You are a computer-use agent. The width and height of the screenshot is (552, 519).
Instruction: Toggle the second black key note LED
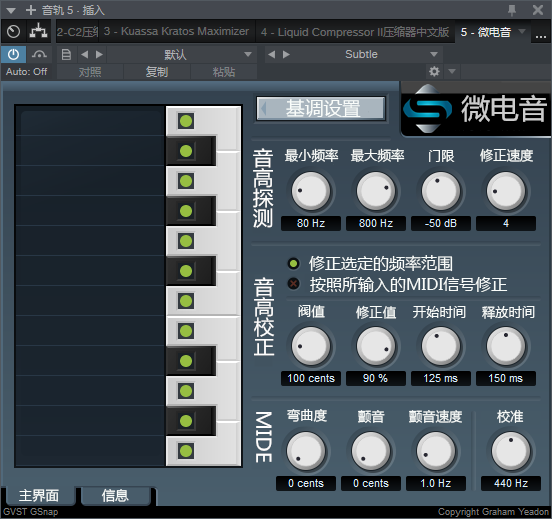tap(186, 211)
